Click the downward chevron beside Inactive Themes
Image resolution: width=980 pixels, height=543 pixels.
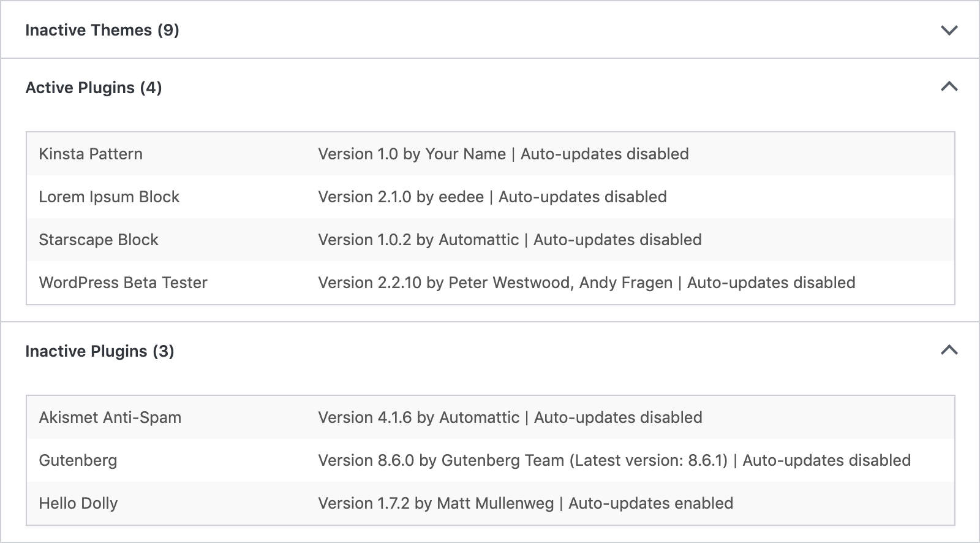(949, 29)
